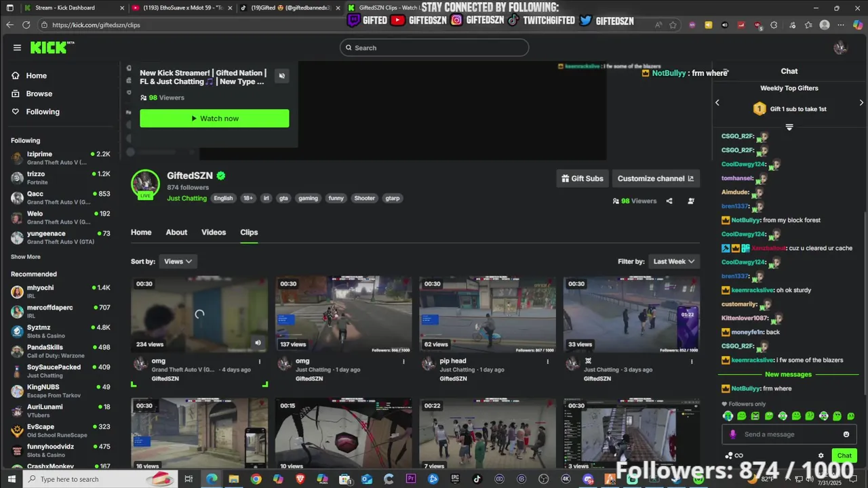Switch to channel Home tab
Screen dimensions: 868x488
141,232
